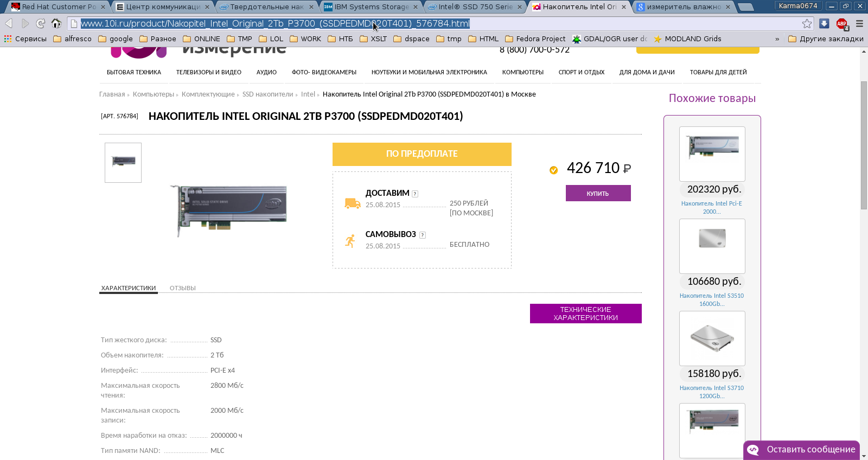Open the Товары для детей category
Viewport: 868px width, 460px height.
pyautogui.click(x=718, y=72)
